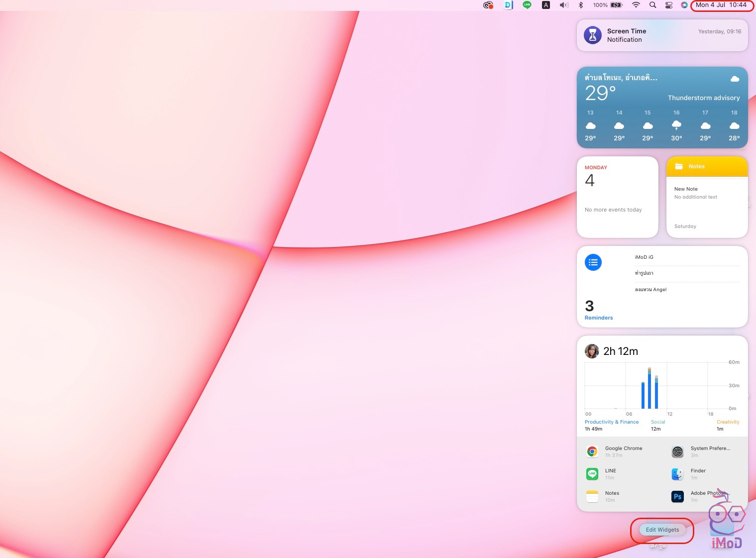Click the date and time in the menu bar

721,5
